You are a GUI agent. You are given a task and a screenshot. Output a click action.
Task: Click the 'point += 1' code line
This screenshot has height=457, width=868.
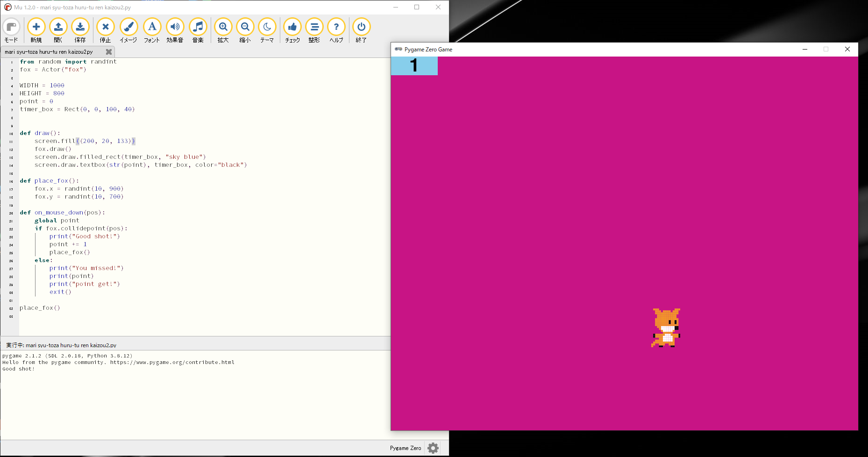[68, 244]
